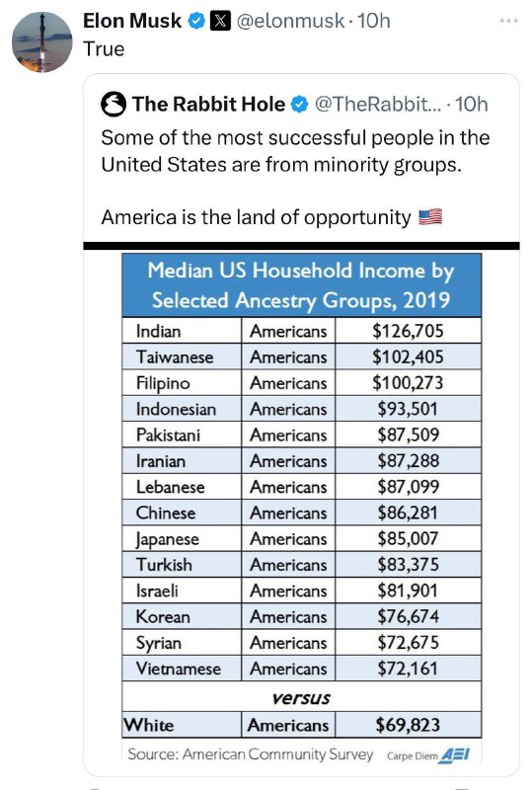The height and width of the screenshot is (790, 532).
Task: Click The Rabbit Hole account name
Action: point(208,105)
